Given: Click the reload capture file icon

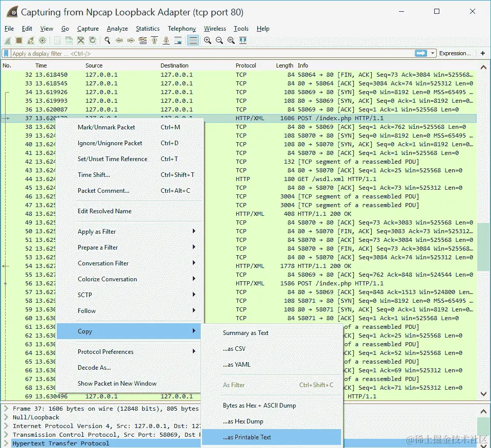Looking at the screenshot, I should click(x=93, y=40).
